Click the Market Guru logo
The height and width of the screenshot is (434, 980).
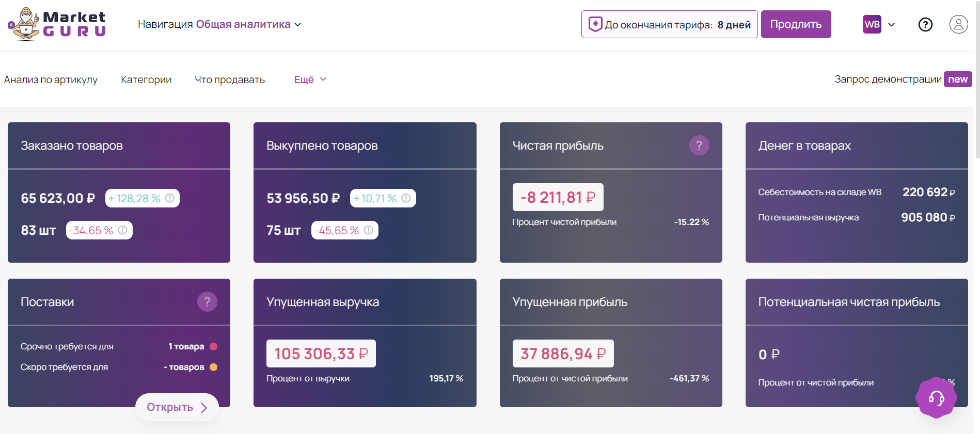(x=57, y=24)
